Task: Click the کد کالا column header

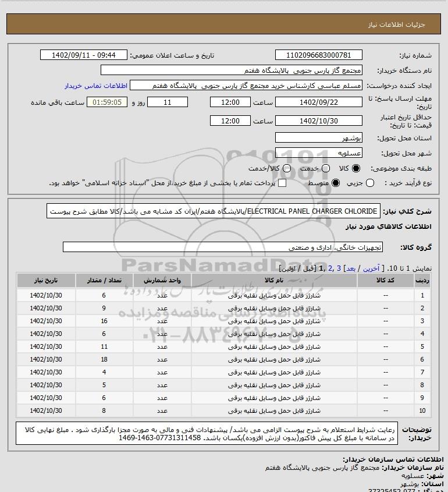Action: click(385, 280)
